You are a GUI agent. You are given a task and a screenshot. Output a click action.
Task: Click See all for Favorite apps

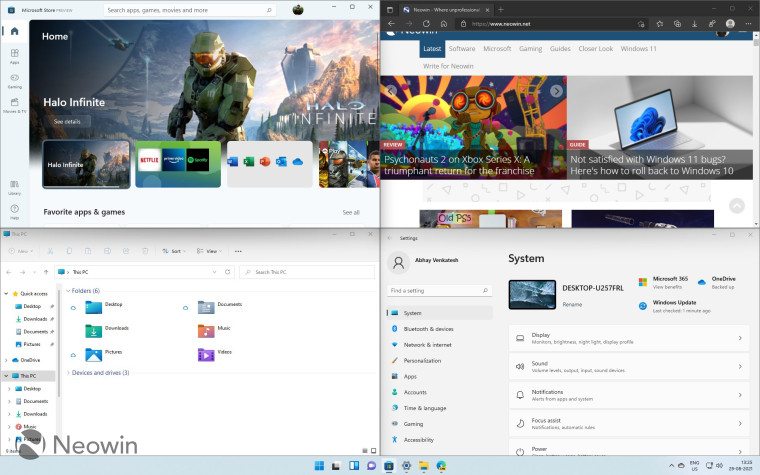pyautogui.click(x=351, y=212)
